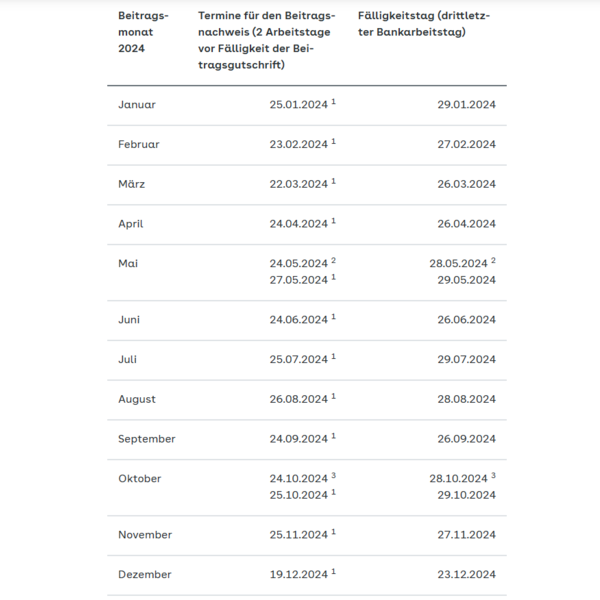The image size is (600, 600).
Task: Click footnote 3 next to 24.10.2024
Action: tap(333, 476)
